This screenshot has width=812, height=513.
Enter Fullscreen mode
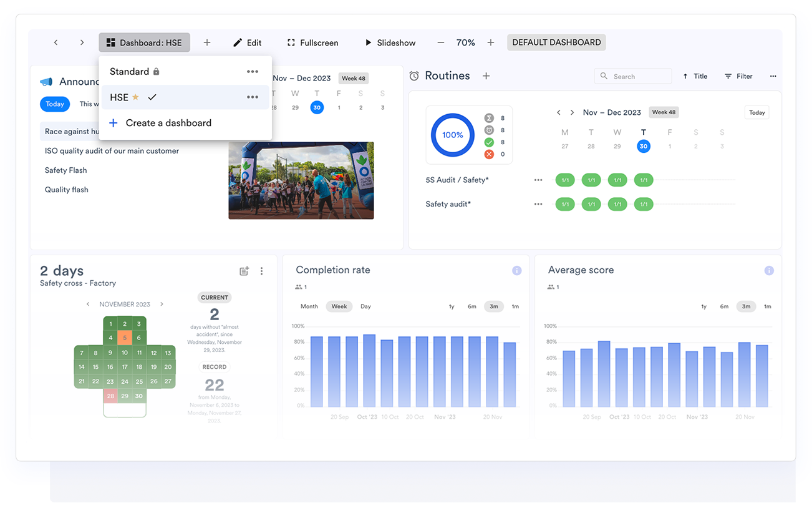(312, 42)
